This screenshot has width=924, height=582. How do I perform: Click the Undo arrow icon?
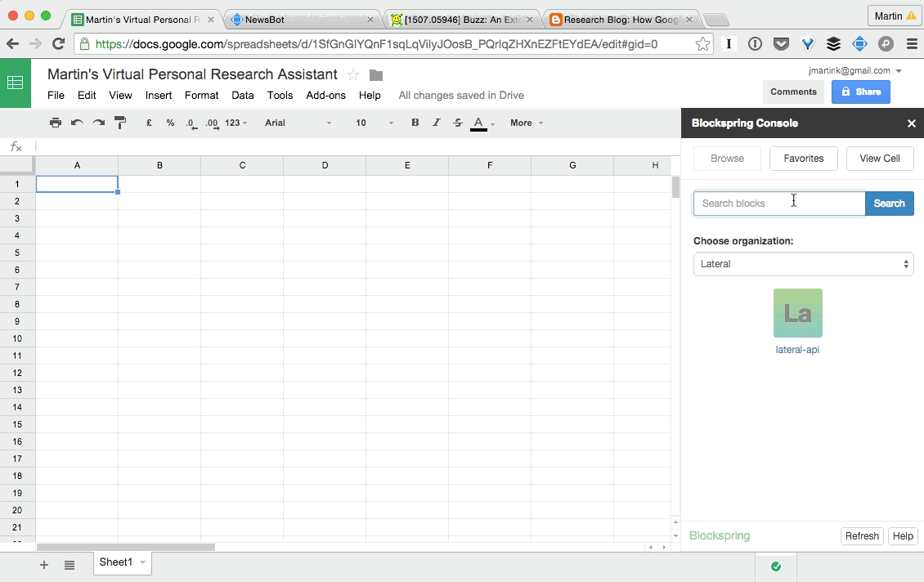coord(77,123)
